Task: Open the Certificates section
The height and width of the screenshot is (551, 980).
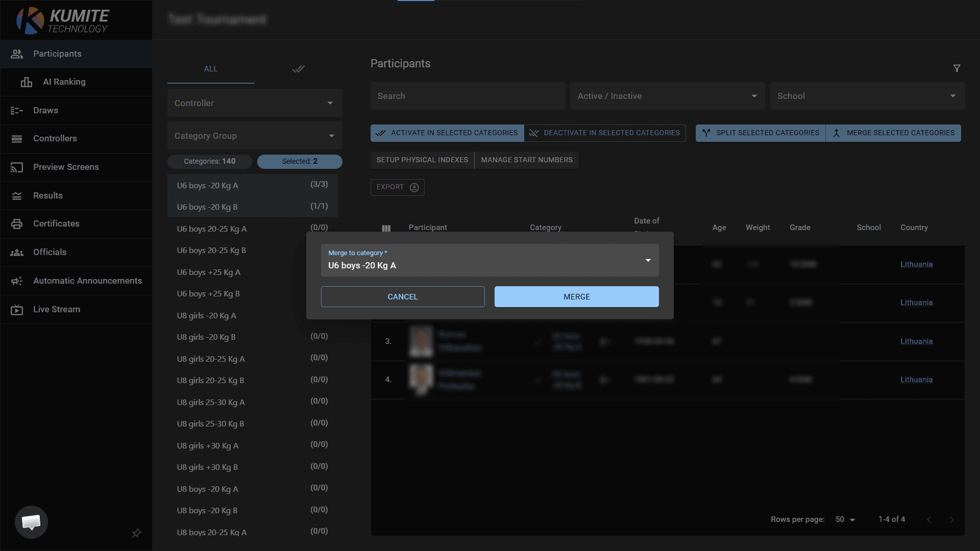Action: (56, 223)
